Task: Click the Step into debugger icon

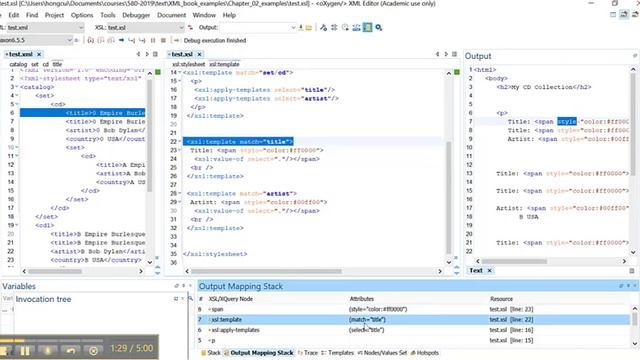Action: pos(91,40)
